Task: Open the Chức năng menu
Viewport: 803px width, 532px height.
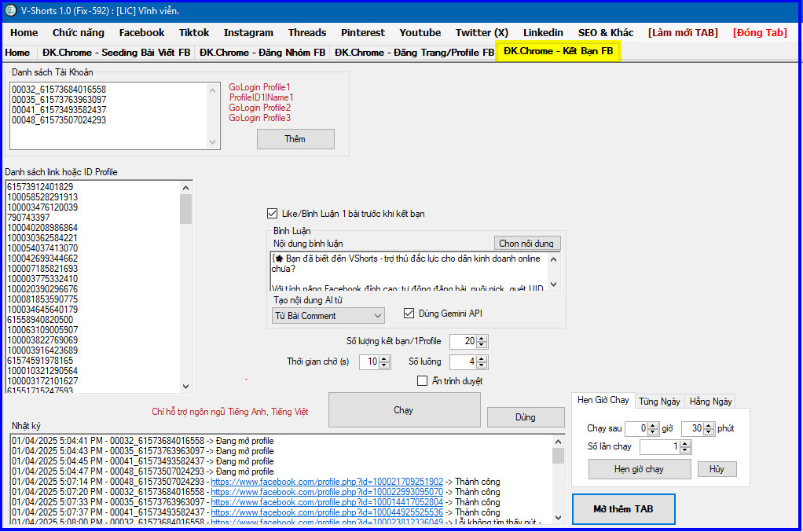Action: [x=79, y=33]
